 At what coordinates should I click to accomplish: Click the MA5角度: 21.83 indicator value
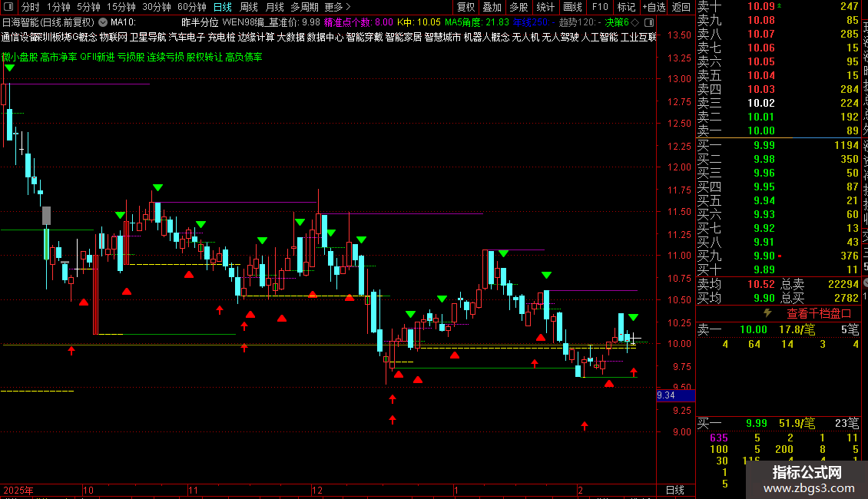point(476,23)
